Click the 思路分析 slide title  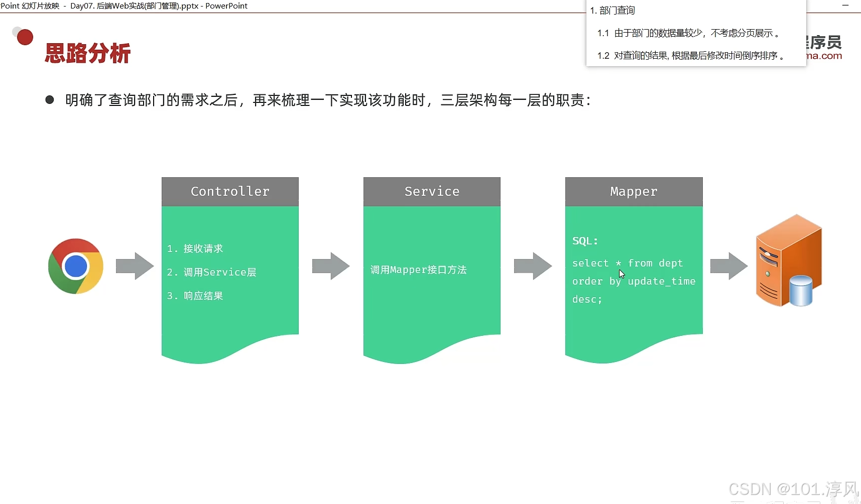tap(88, 53)
